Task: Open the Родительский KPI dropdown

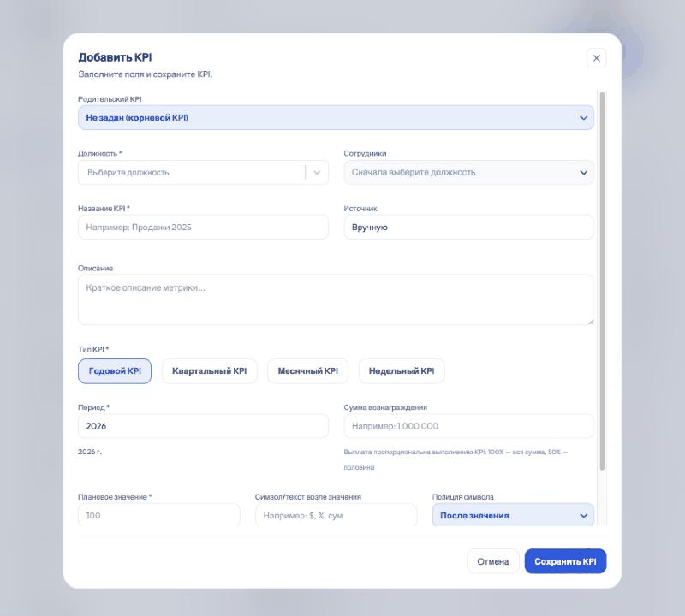Action: click(336, 117)
